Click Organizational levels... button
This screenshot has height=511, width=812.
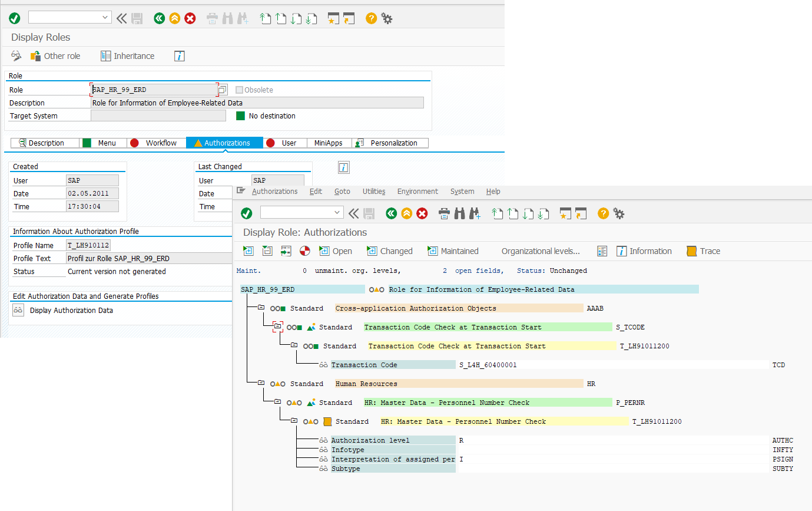[541, 251]
